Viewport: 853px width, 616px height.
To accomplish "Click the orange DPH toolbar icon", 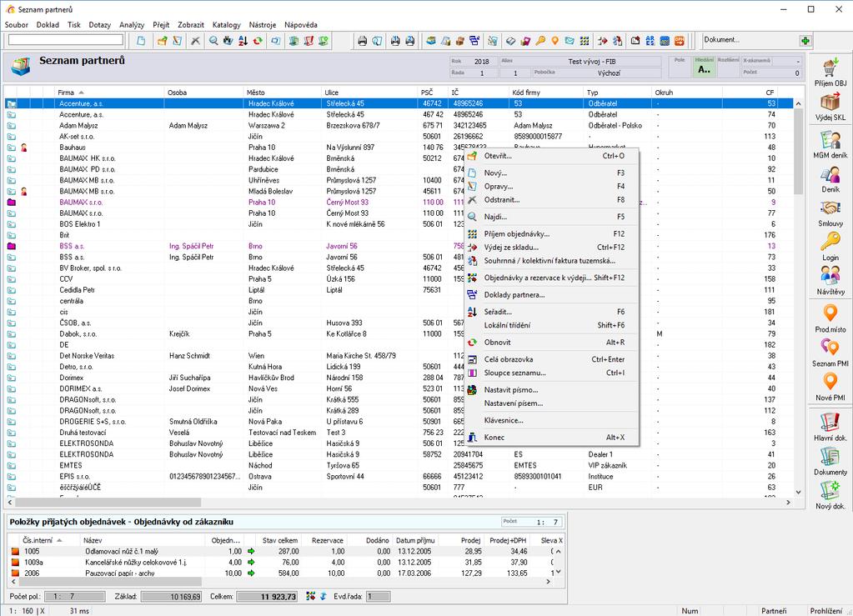I will pos(680,41).
